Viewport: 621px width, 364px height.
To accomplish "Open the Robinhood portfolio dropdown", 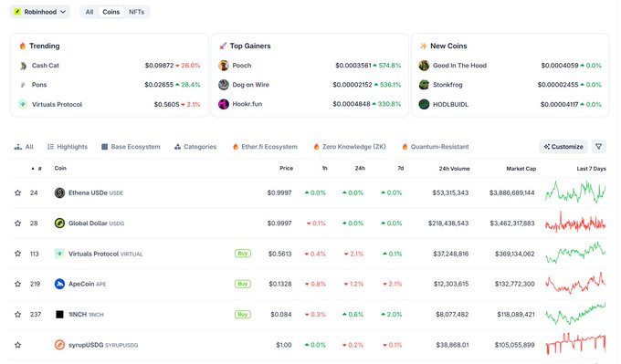I will [x=39, y=12].
